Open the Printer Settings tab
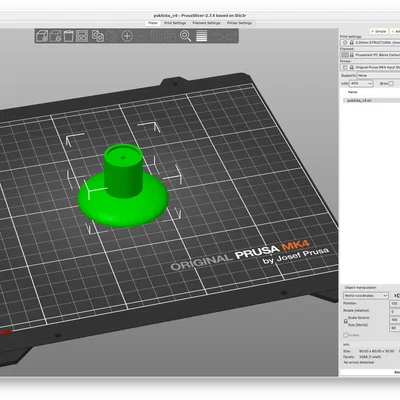 coord(239,23)
